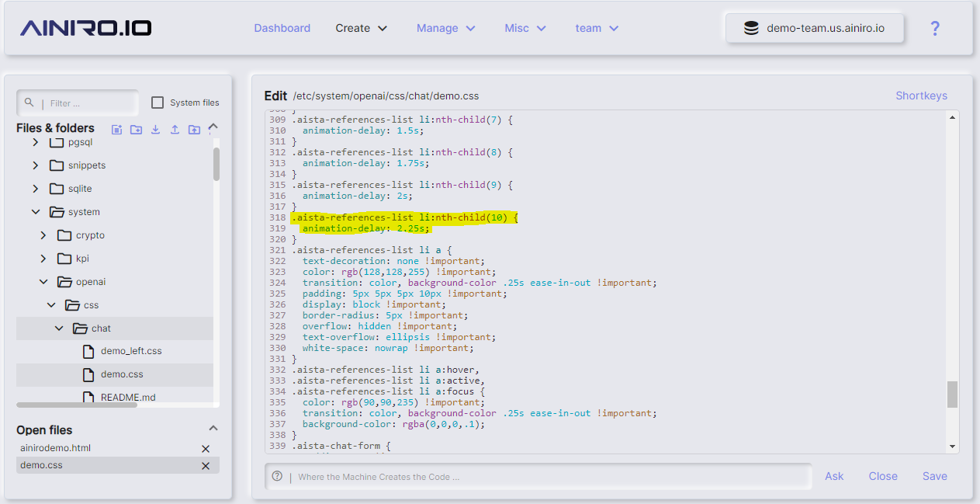Image resolution: width=980 pixels, height=504 pixels.
Task: Click the '.aista-chat-form {' code line
Action: coord(341,446)
